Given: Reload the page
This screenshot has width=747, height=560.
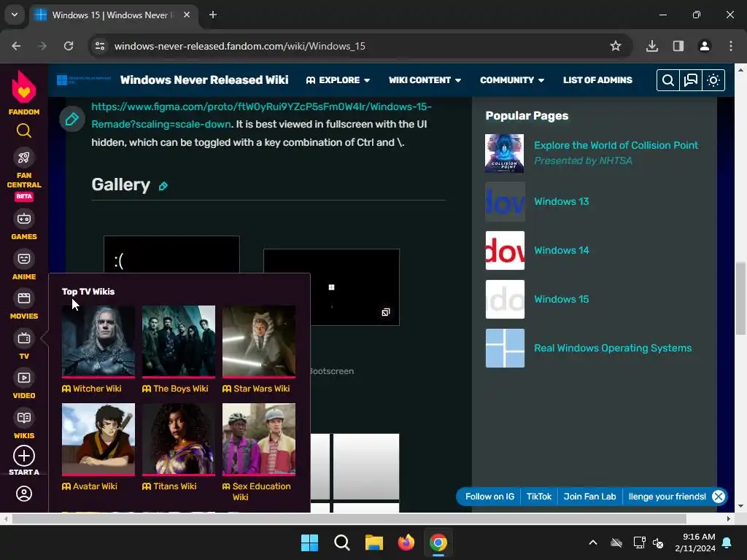Looking at the screenshot, I should (69, 46).
